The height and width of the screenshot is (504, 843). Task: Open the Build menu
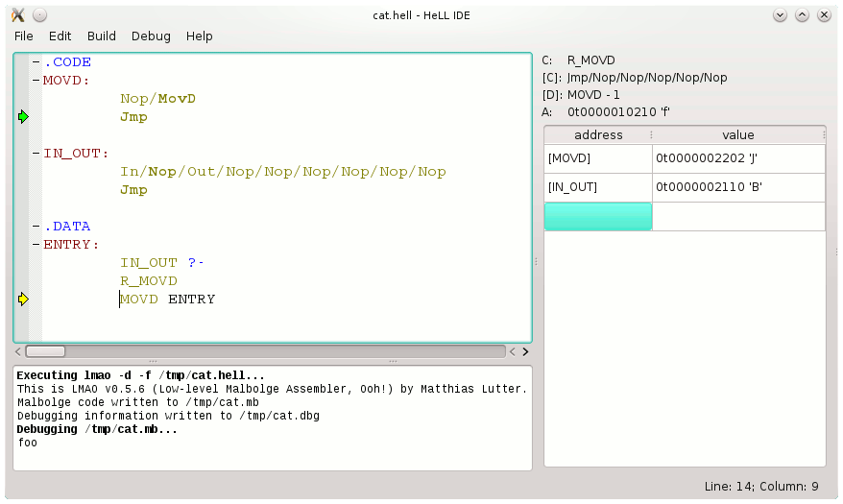tap(102, 36)
